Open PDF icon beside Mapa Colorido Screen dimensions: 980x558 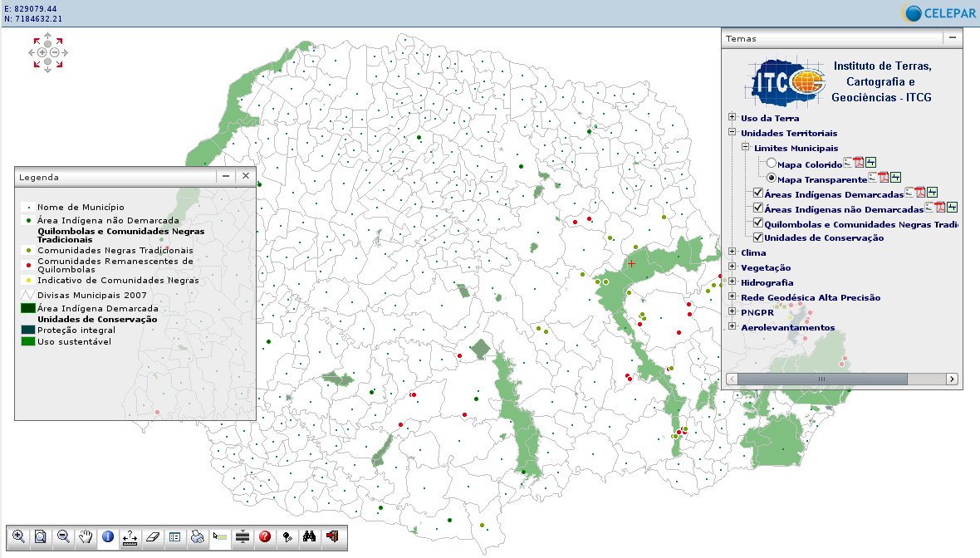click(859, 163)
